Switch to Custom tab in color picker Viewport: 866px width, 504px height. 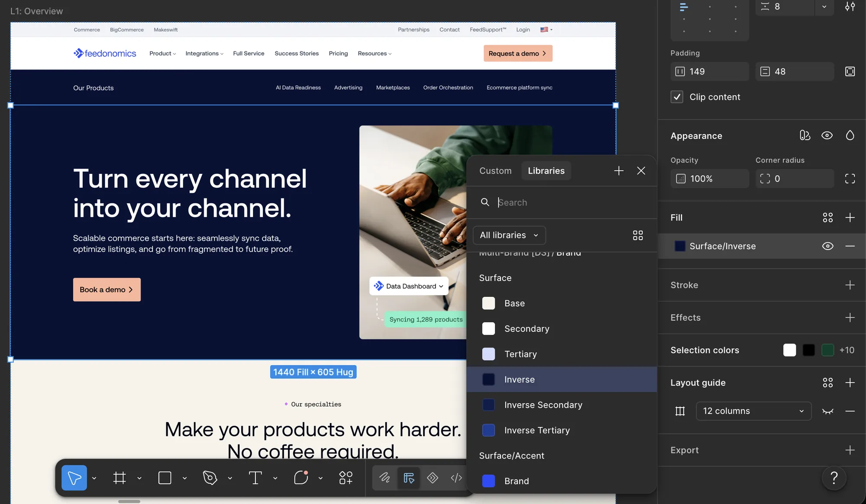495,171
